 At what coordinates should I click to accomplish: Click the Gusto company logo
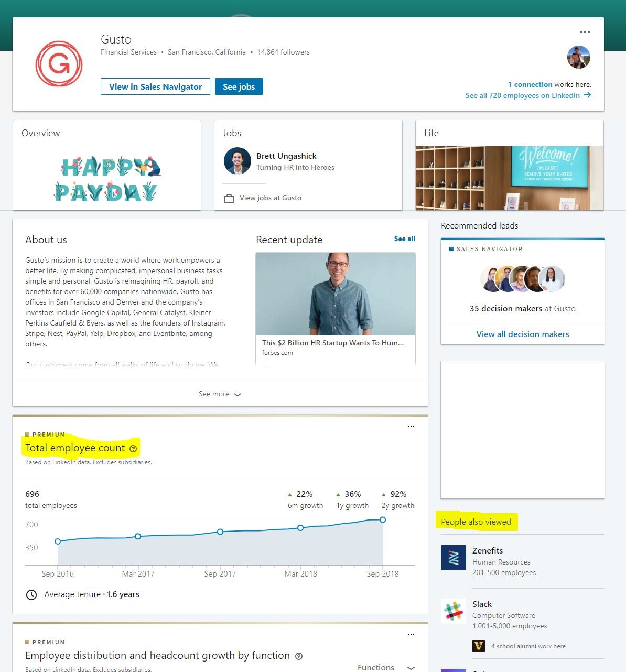[x=59, y=63]
